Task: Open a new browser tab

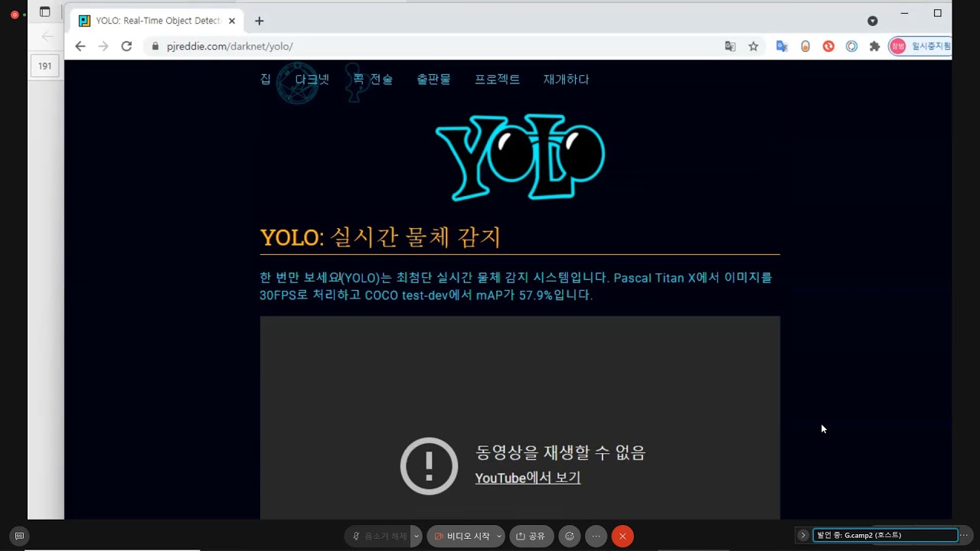Action: tap(259, 21)
